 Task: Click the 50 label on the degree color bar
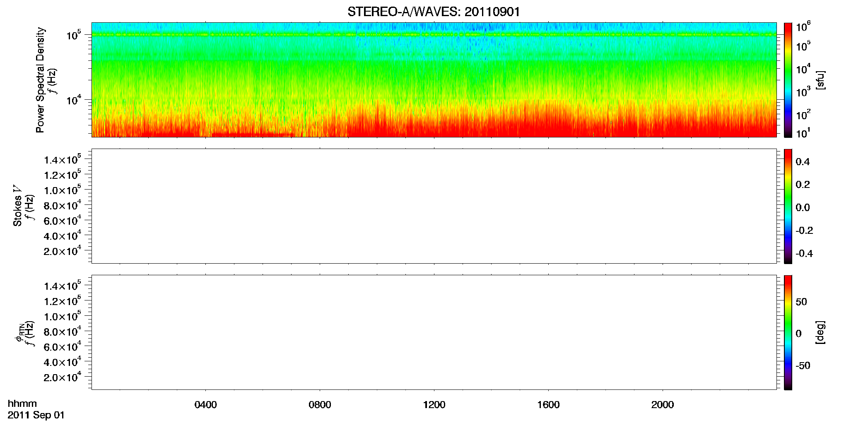coord(801,302)
